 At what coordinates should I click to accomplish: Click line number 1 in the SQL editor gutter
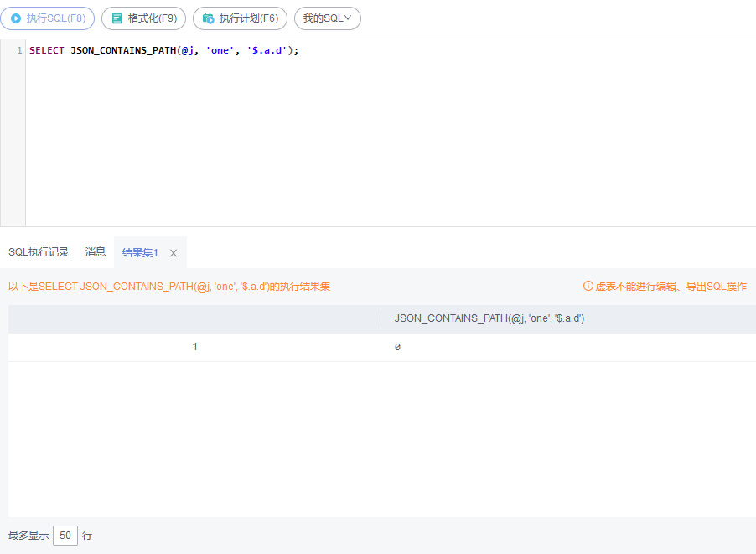[x=18, y=50]
